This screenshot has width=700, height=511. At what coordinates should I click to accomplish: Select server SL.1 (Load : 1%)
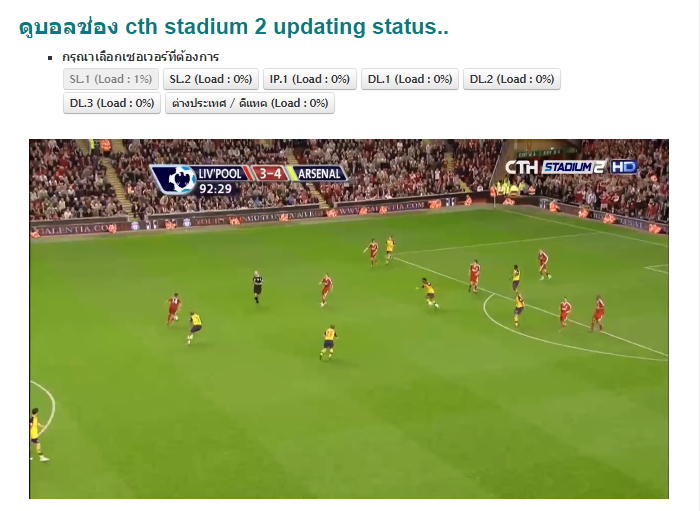click(111, 79)
